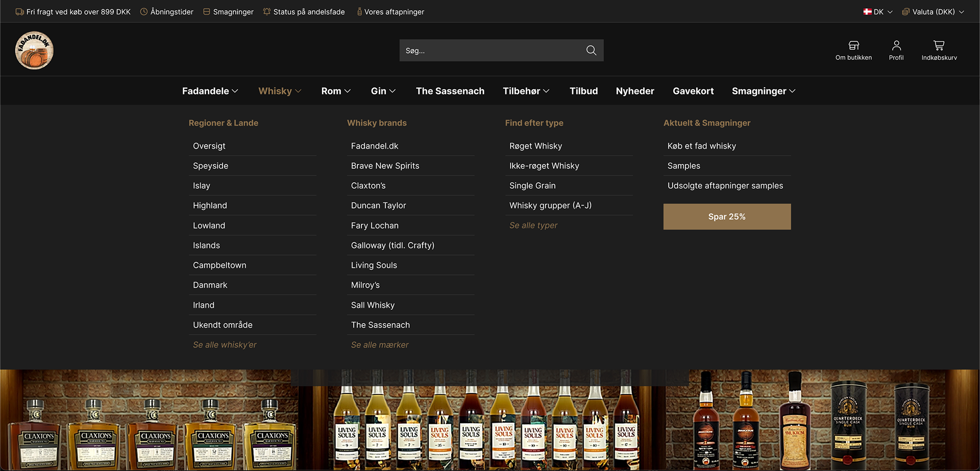Open Claxton's brand
Screen dimensions: 980x471
[411, 186]
